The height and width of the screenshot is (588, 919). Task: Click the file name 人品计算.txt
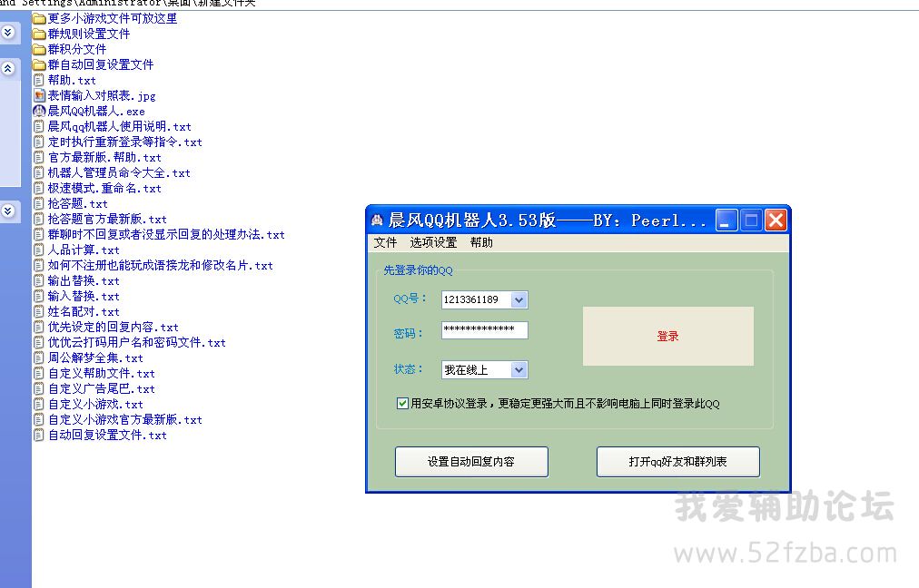pos(84,250)
